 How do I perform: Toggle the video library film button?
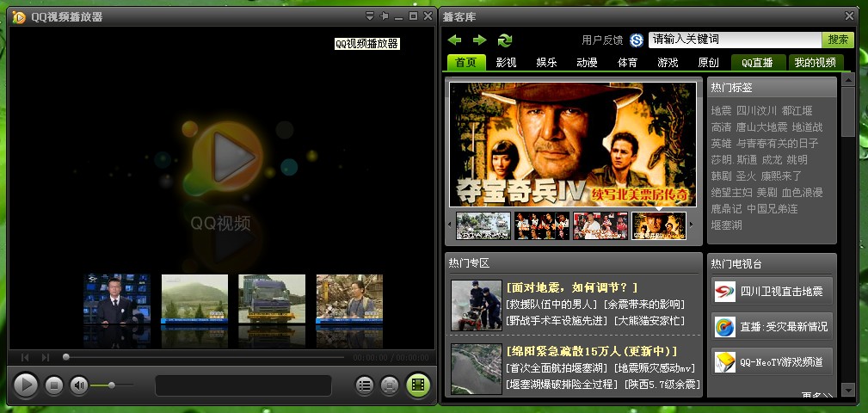click(x=418, y=385)
